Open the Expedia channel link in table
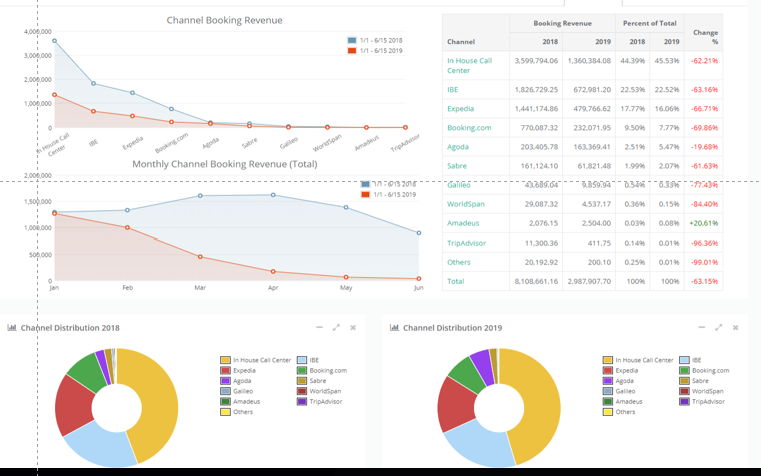Image resolution: width=761 pixels, height=476 pixels. pyautogui.click(x=461, y=108)
